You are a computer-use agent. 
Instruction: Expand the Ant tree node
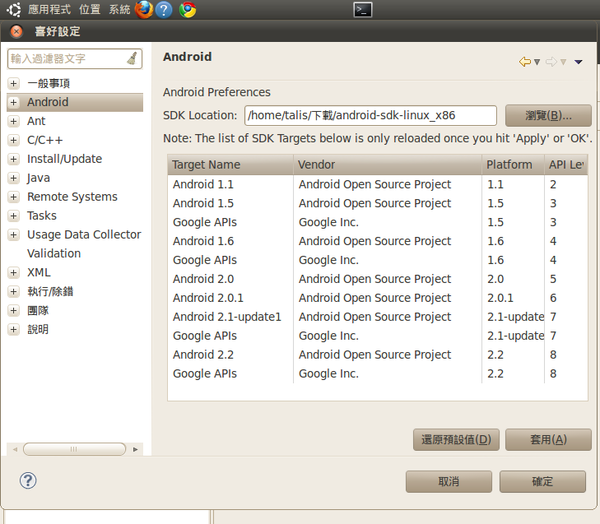(13, 121)
